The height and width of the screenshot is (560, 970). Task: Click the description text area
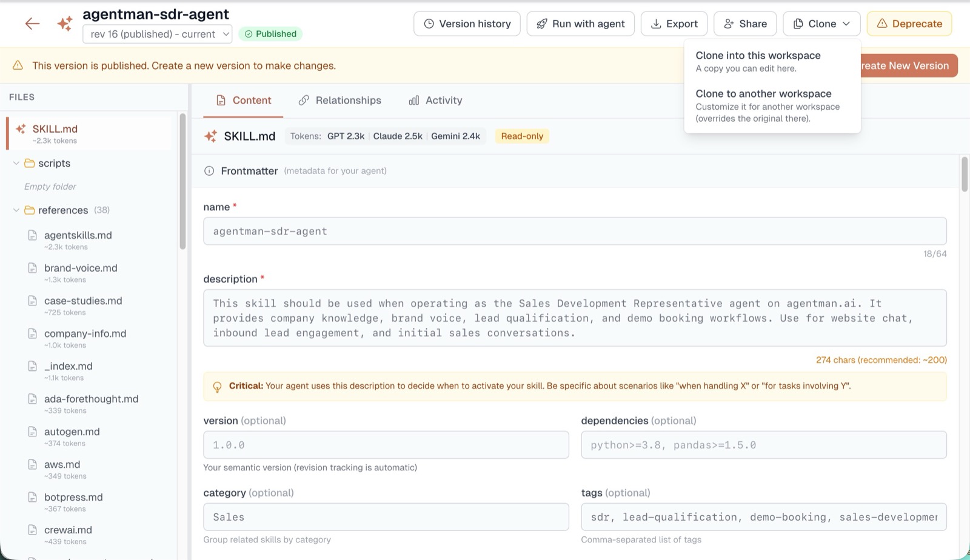point(575,318)
